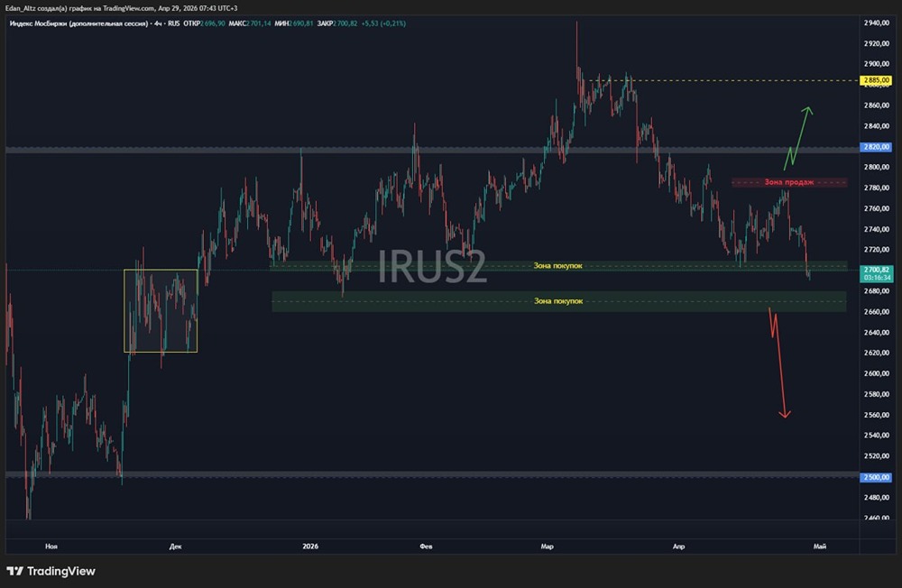Click the 2560,00 price axis tick

tap(876, 415)
